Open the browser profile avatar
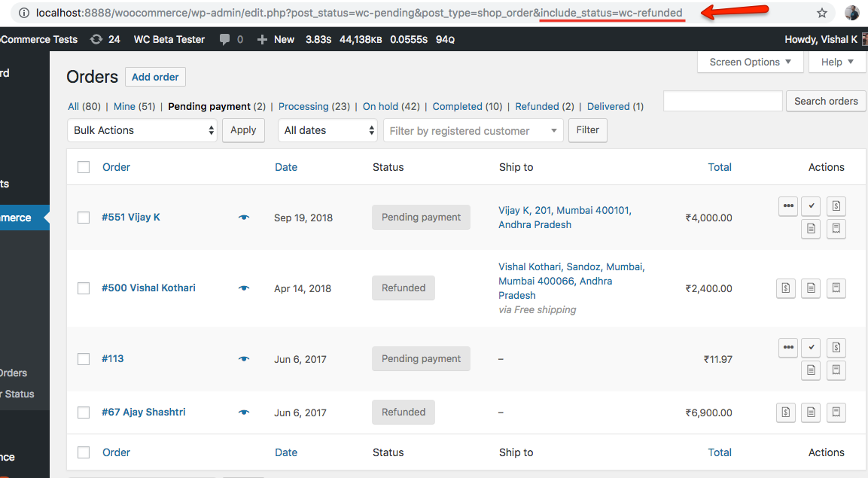868x478 pixels. coord(851,13)
